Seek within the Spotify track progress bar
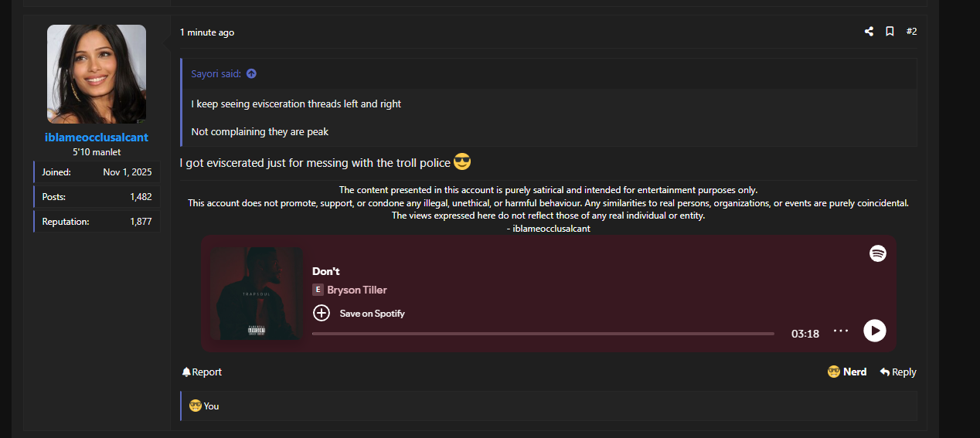This screenshot has height=438, width=980. 543,334
